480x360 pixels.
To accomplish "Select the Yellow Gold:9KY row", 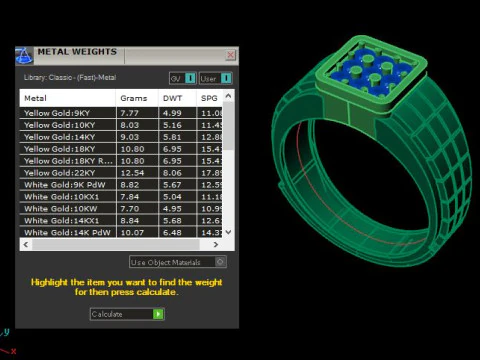I will pos(121,113).
